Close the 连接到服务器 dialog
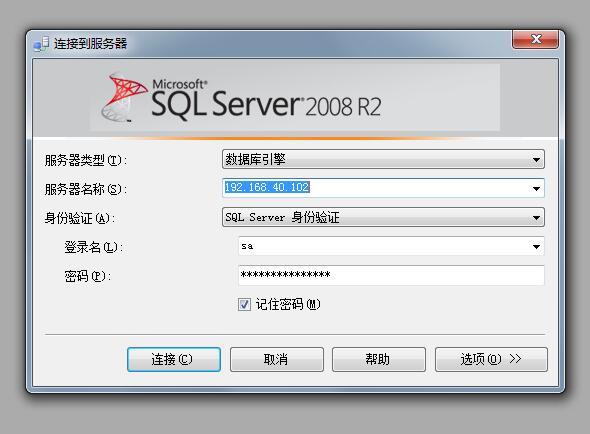Viewport: 590px width, 434px height. click(x=535, y=39)
